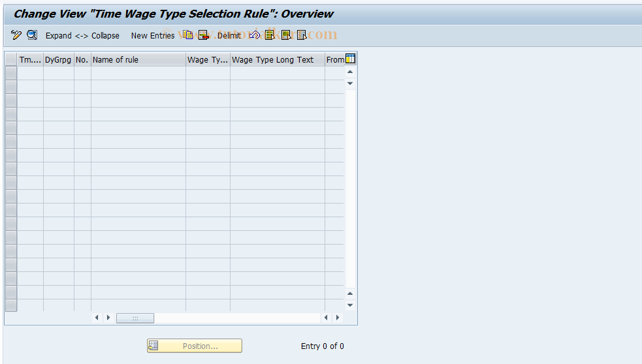
Task: Click the From column header
Action: coord(335,60)
